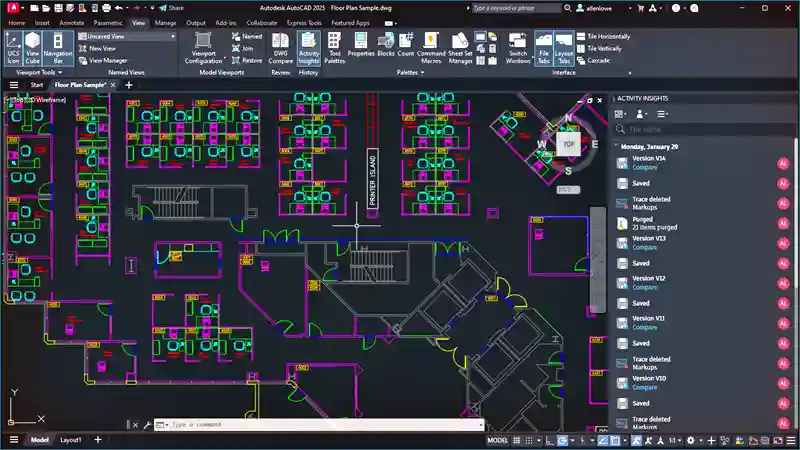
Task: Click Cascade windows
Action: [x=593, y=60]
